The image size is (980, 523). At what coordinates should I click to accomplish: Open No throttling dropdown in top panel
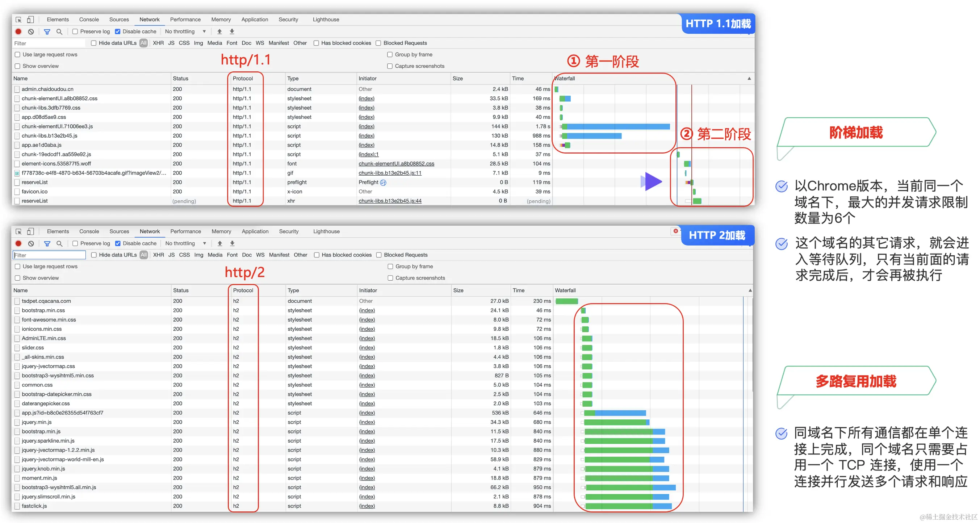(x=185, y=32)
